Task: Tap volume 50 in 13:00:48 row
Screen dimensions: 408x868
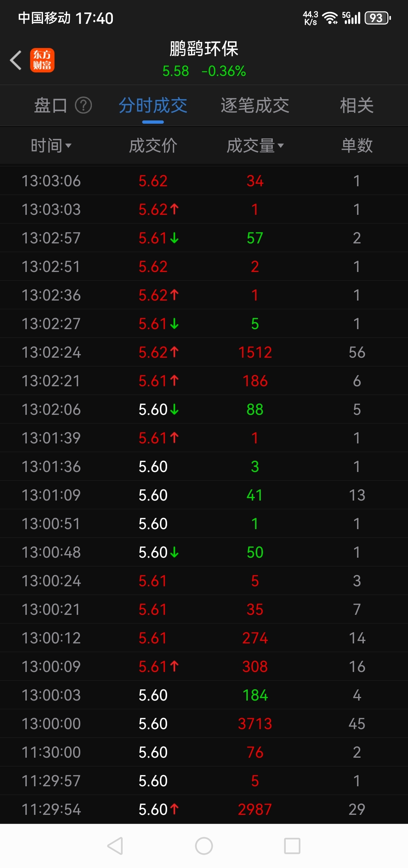Action: pos(255,552)
